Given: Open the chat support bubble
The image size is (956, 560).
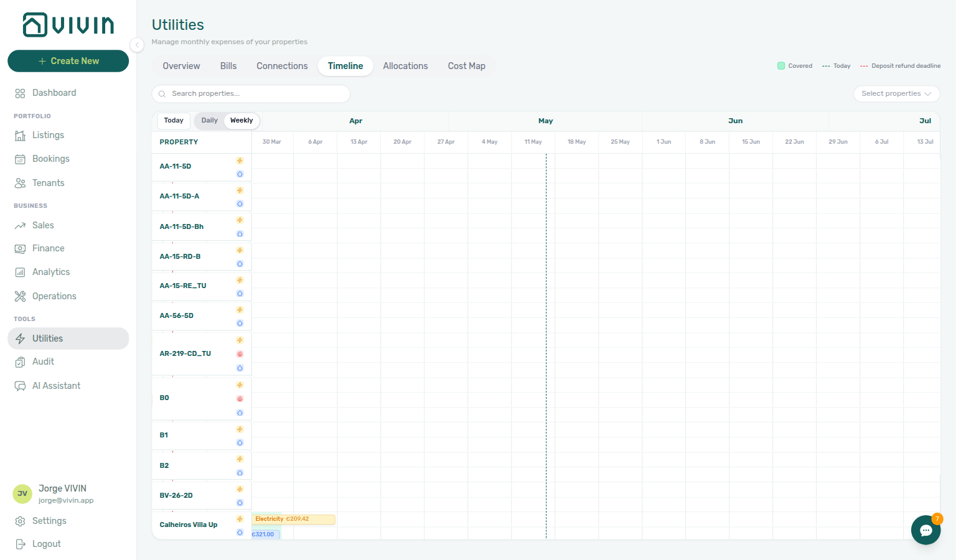Looking at the screenshot, I should click(926, 530).
